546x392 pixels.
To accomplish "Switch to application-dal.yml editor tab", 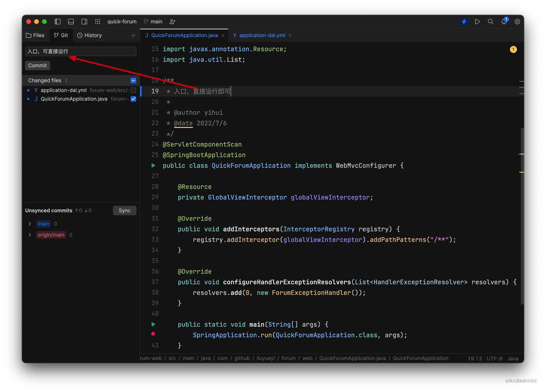I will pyautogui.click(x=262, y=35).
